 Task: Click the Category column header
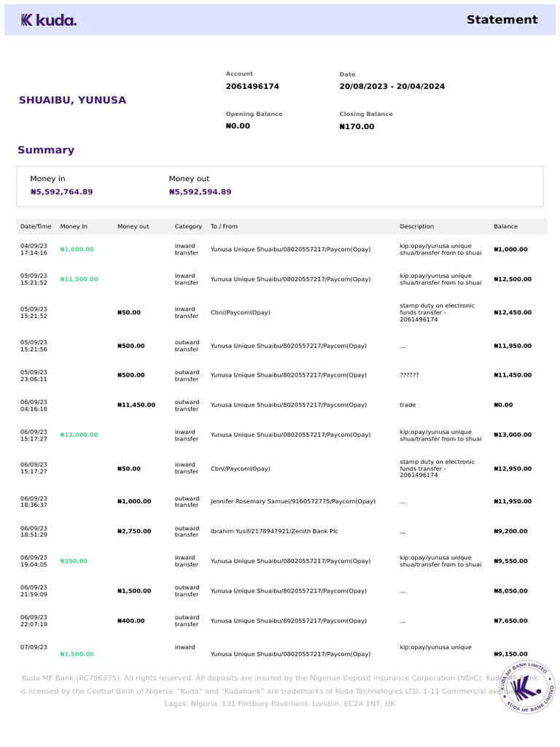pyautogui.click(x=188, y=226)
